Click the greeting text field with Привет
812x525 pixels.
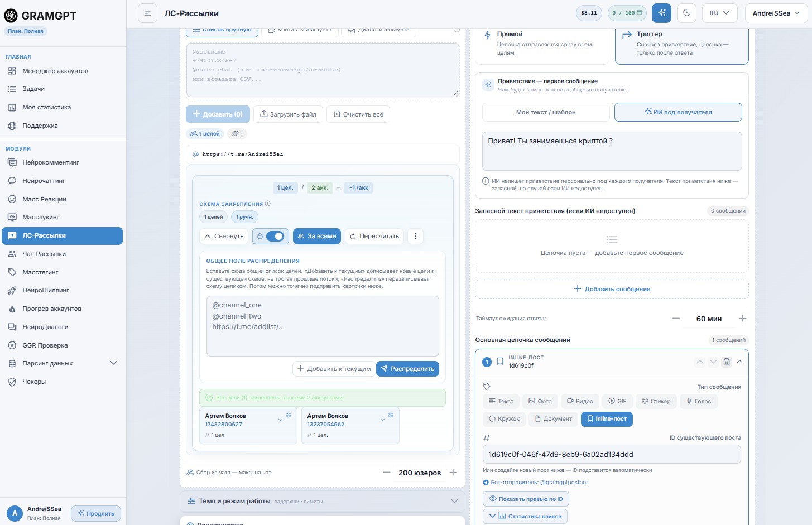pyautogui.click(x=612, y=151)
